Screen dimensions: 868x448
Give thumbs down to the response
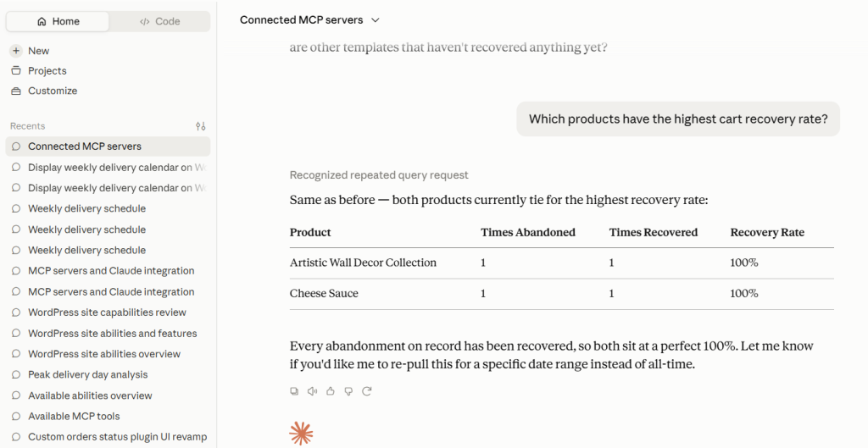coord(348,391)
